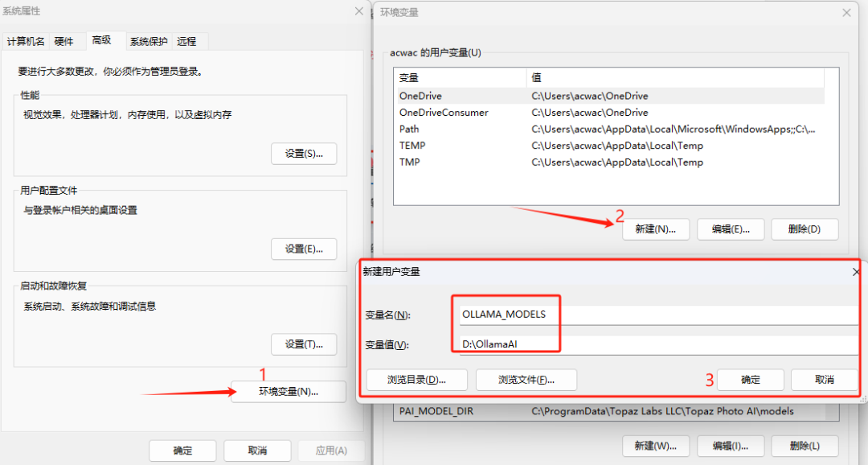868x465 pixels.
Task: Open 启动和故障恢复 settings via 设置(T)
Action: 303,344
